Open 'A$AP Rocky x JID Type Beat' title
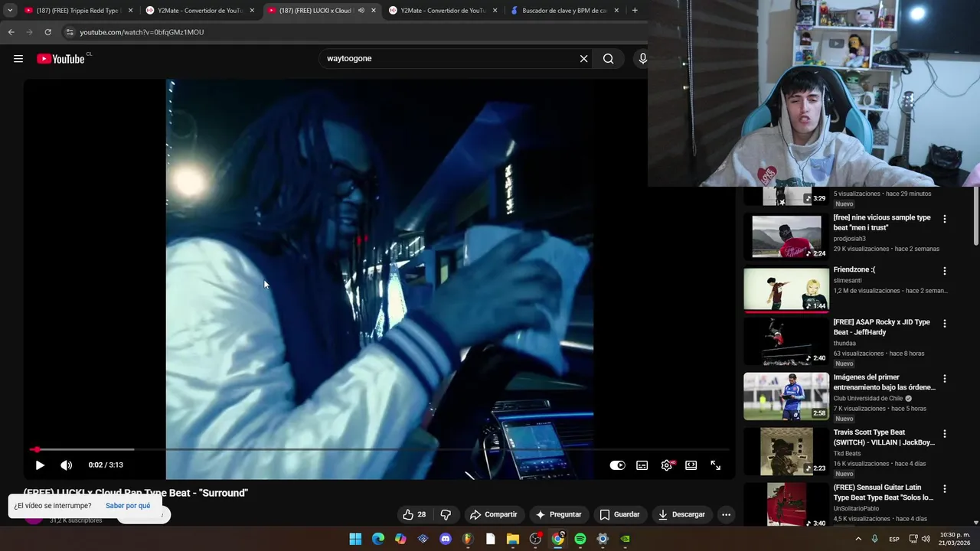Image resolution: width=980 pixels, height=551 pixels. [882, 328]
